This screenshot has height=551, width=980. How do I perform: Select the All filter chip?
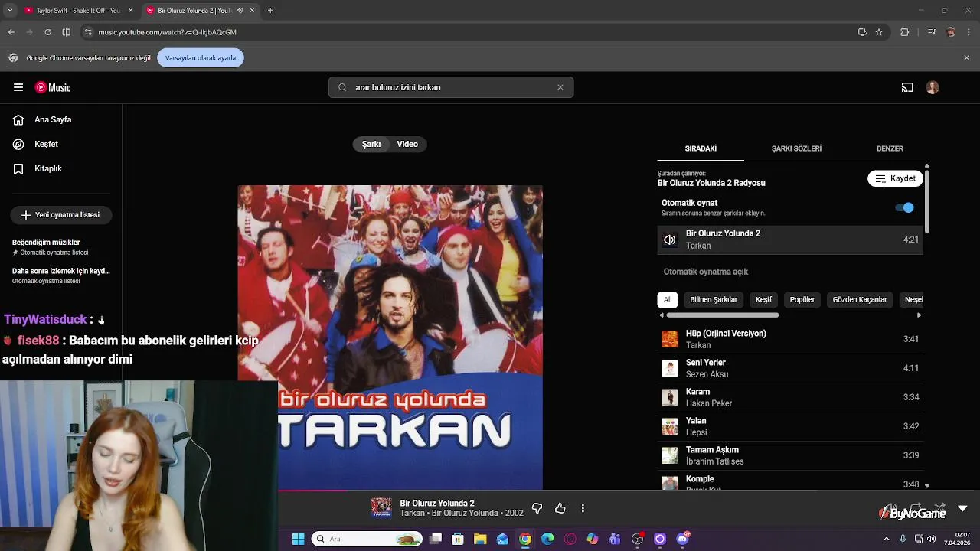pos(668,300)
